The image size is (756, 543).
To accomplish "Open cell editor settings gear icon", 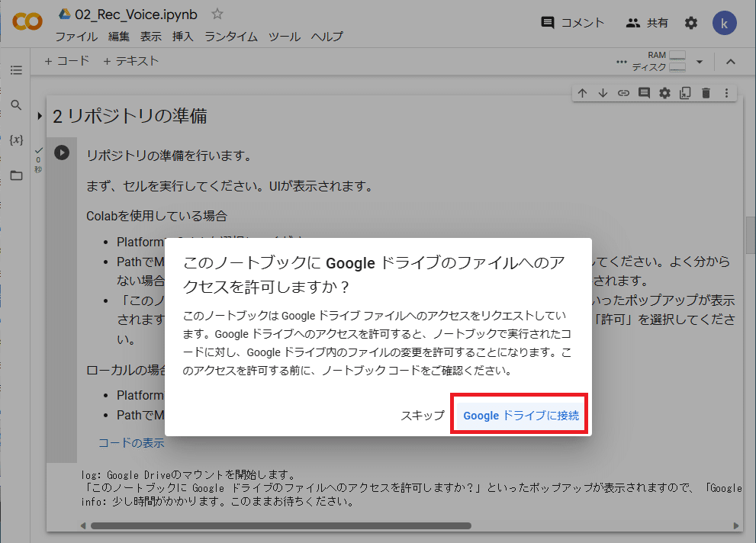I will [x=665, y=93].
